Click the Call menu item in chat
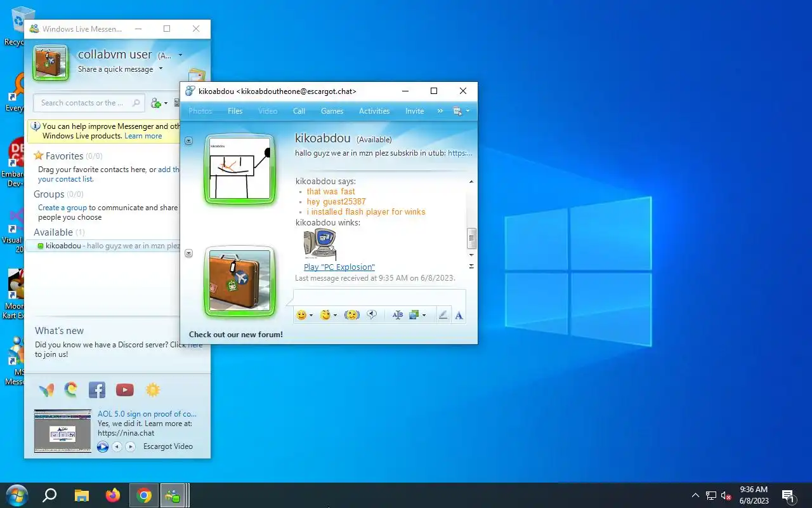This screenshot has width=812, height=508. (x=299, y=111)
